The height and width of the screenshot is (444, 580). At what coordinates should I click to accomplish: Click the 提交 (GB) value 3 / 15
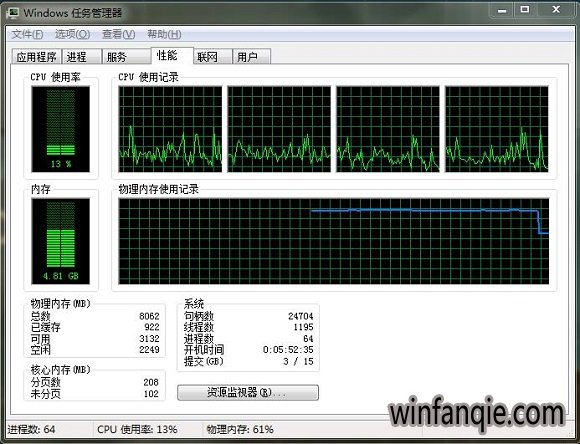click(x=298, y=361)
